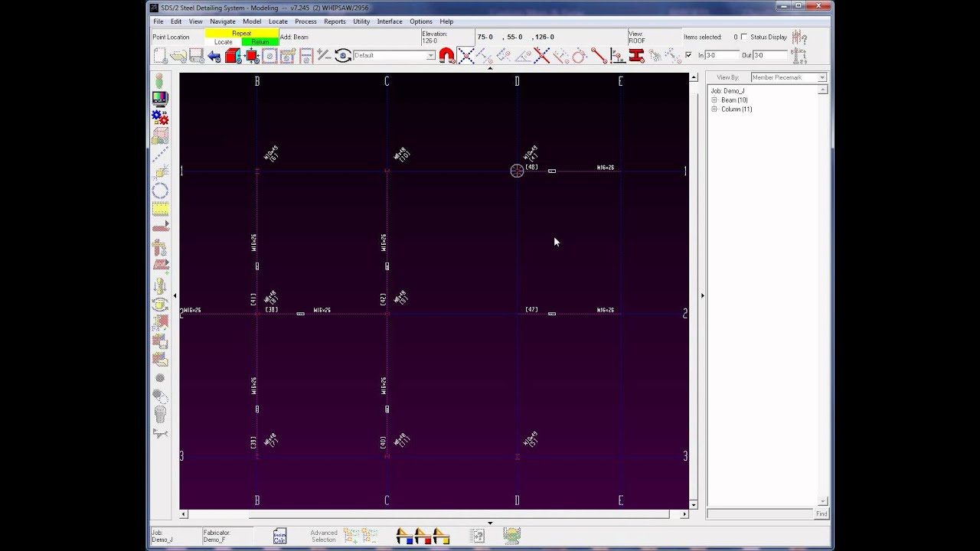Open the File menu

158,21
